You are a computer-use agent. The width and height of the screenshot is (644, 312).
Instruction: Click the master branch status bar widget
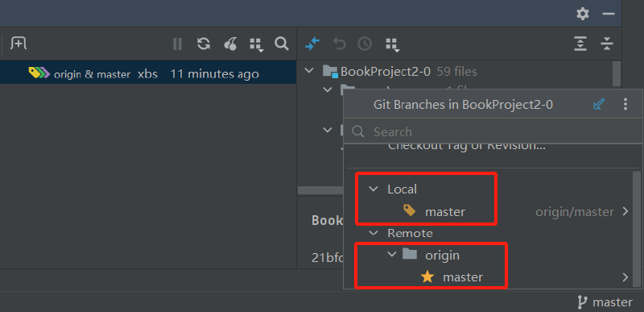pos(605,302)
